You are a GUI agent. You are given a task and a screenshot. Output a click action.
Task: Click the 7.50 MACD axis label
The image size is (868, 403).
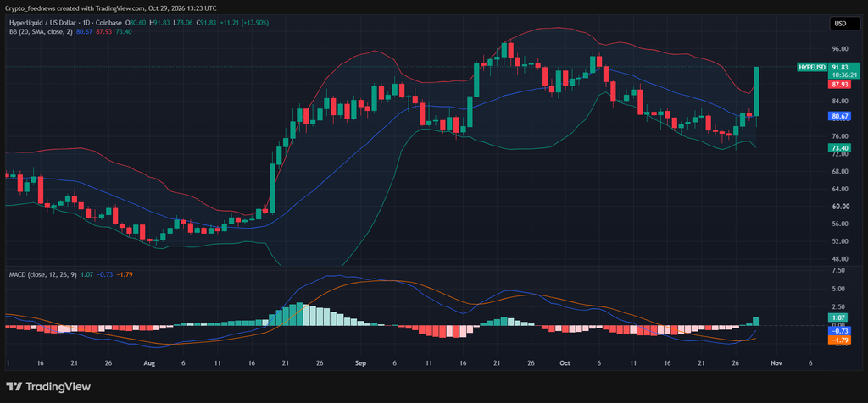tap(838, 270)
